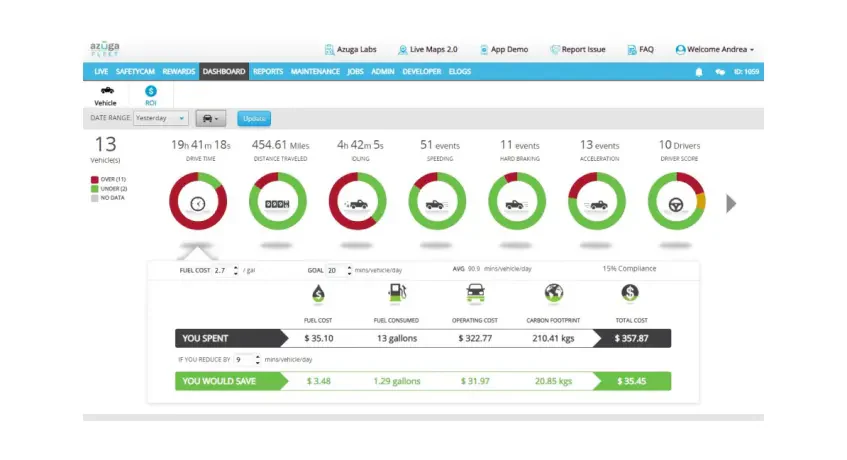
Task: Select the Driver Score donut chart
Action: click(x=676, y=202)
